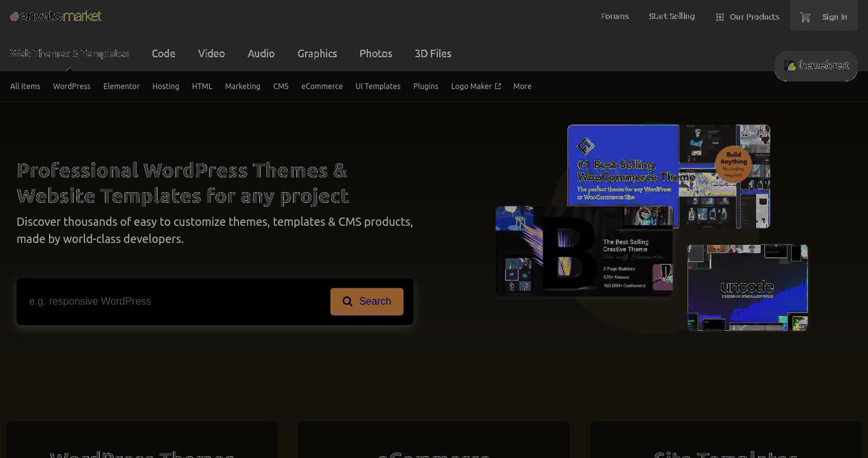Select the Web Themes & Templates tab
Image resolution: width=868 pixels, height=458 pixels.
pos(70,53)
